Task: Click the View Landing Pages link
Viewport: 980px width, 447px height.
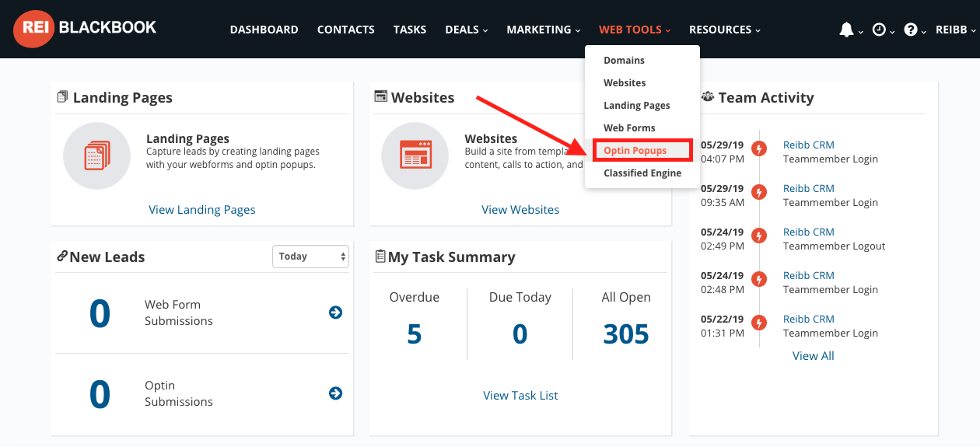Action: pos(202,210)
